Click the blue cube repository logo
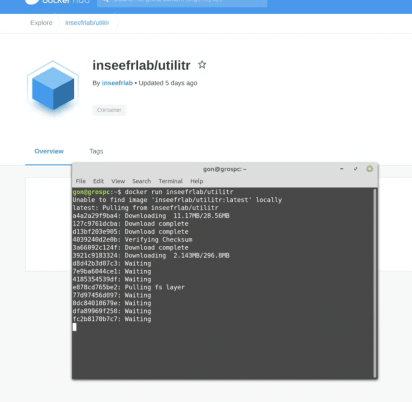The image size is (412, 402). pyautogui.click(x=53, y=86)
